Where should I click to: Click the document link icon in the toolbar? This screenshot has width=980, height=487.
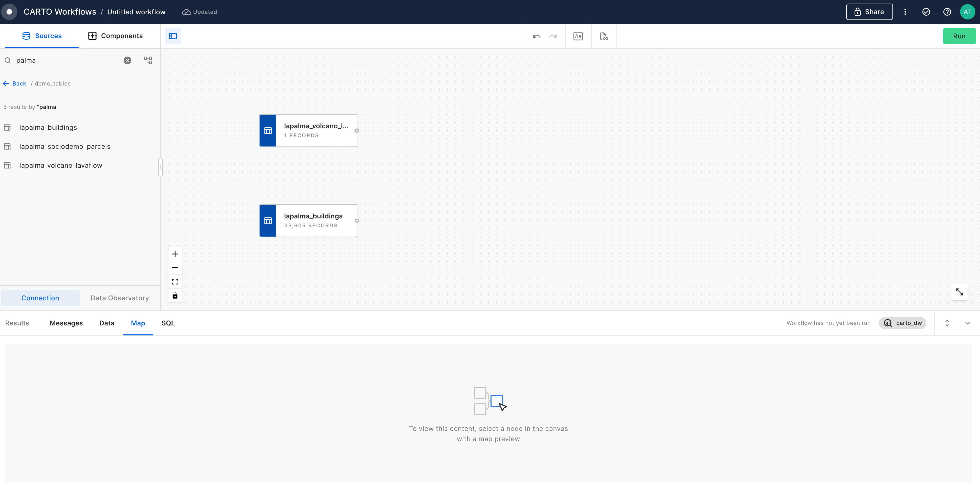click(x=604, y=36)
